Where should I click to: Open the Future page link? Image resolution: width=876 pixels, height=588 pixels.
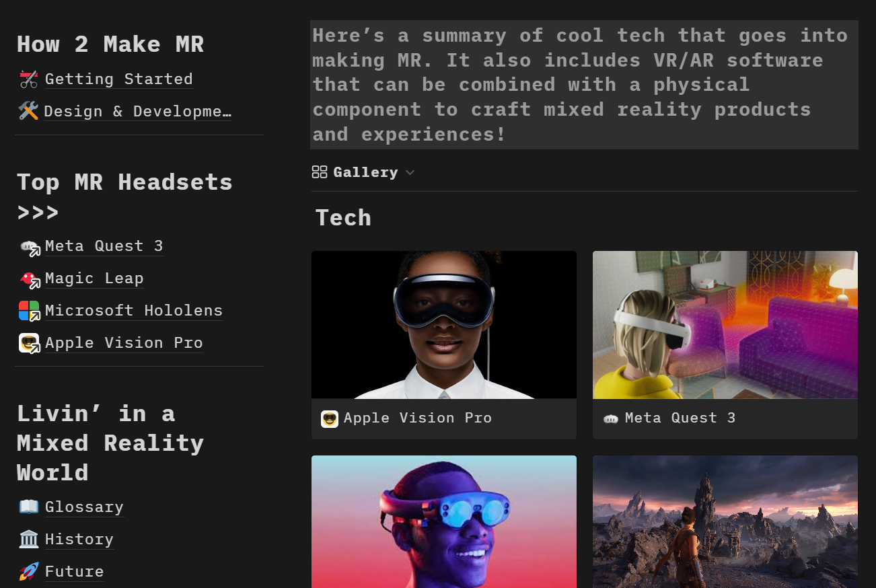click(x=75, y=572)
